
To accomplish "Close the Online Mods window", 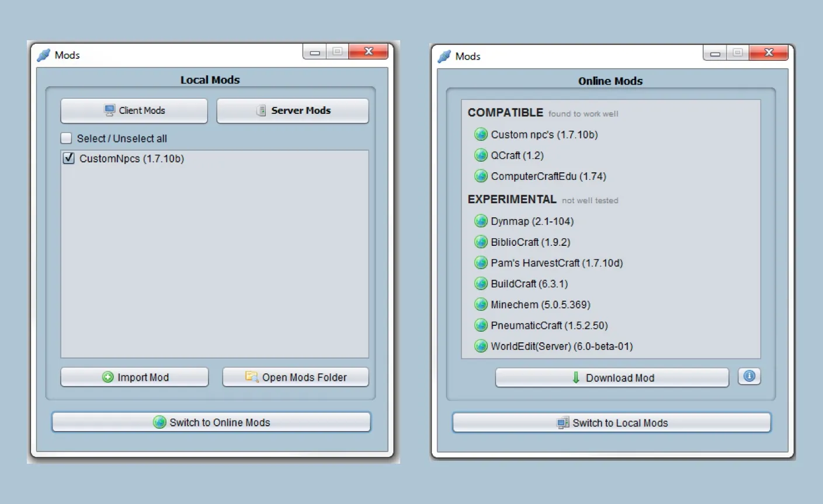I will click(x=769, y=53).
